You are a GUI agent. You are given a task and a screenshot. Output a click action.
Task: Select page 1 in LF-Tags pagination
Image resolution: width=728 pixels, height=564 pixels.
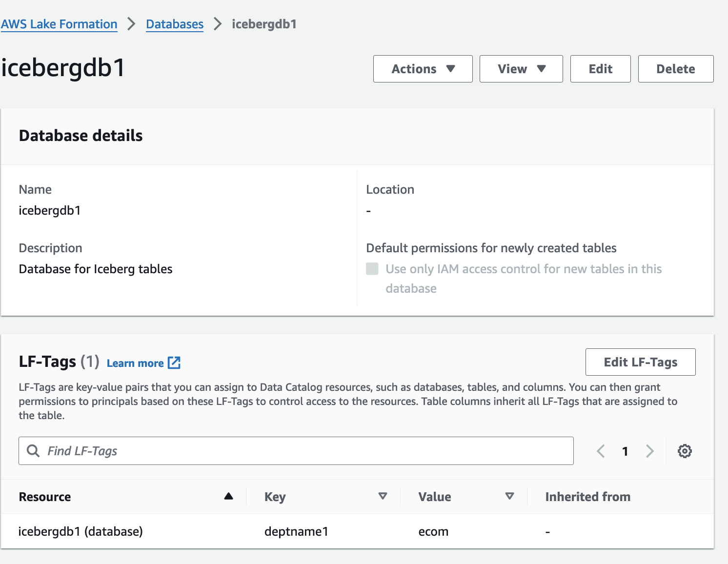pyautogui.click(x=625, y=451)
